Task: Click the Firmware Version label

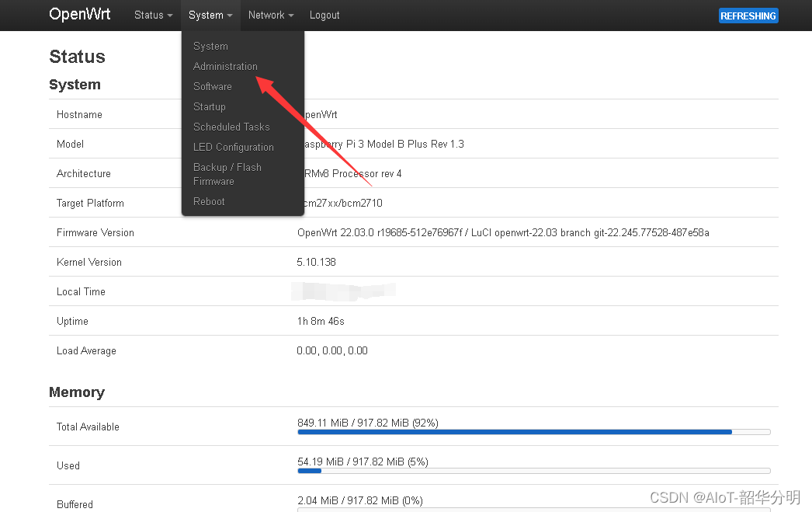Action: pos(95,232)
